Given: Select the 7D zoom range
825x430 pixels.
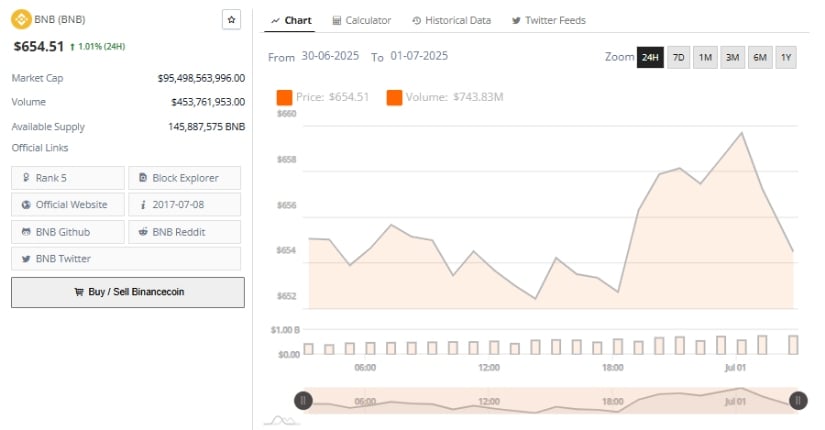Looking at the screenshot, I should pyautogui.click(x=679, y=57).
